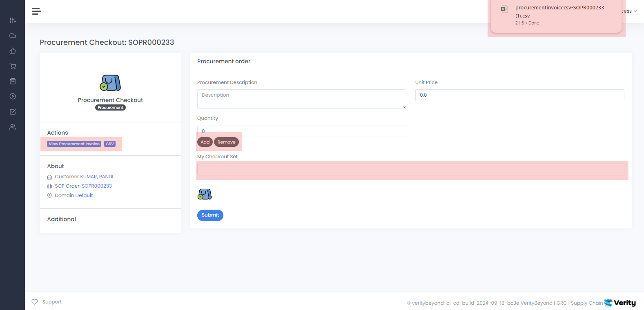Image resolution: width=644 pixels, height=310 pixels.
Task: Open the shopping cart sidebar icon
Action: point(13,66)
